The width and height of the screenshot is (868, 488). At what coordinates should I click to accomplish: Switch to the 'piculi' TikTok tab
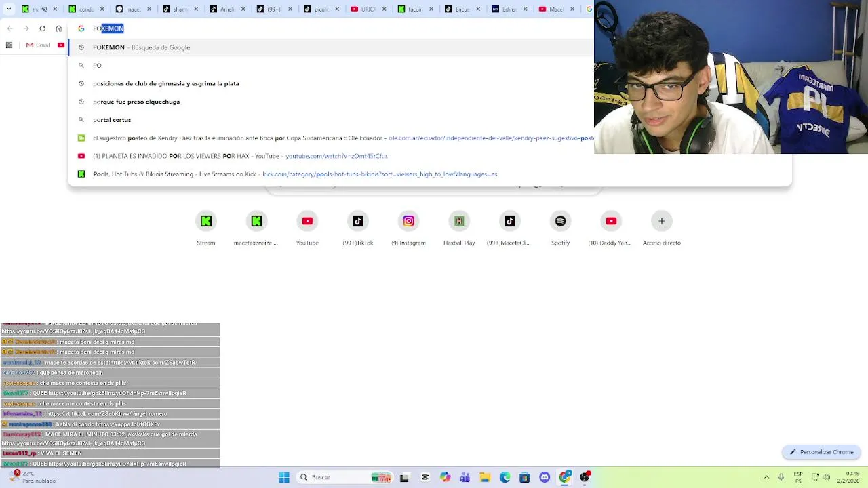[320, 9]
